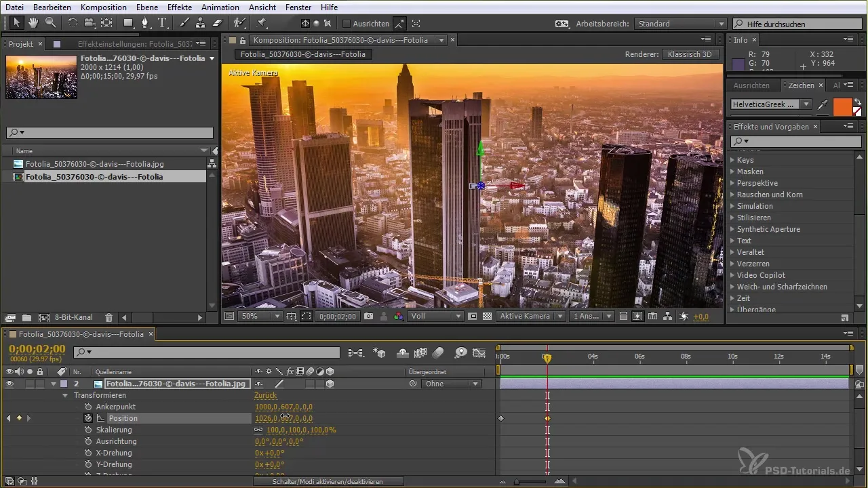Toggle stopwatch for X-Drehung property
The width and height of the screenshot is (868, 488).
point(88,453)
